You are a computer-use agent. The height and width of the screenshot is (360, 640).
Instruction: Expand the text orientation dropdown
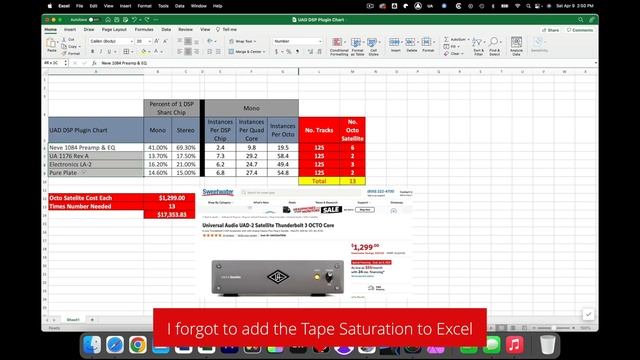click(x=216, y=41)
